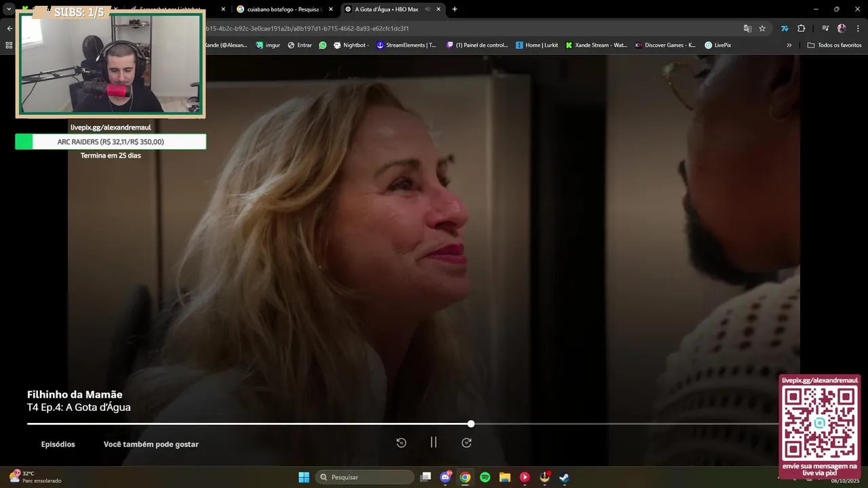Open the extensions puzzle icon
Screen dimensions: 868x488
click(801, 28)
